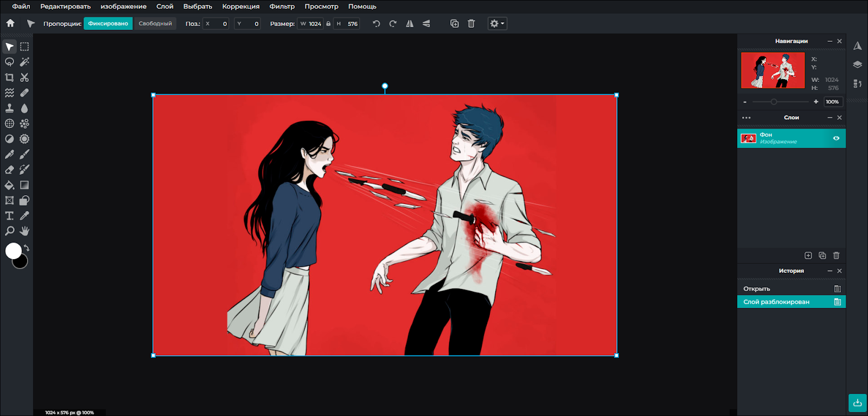Hide the Фон layer with eye icon
The height and width of the screenshot is (416, 868).
pos(836,138)
